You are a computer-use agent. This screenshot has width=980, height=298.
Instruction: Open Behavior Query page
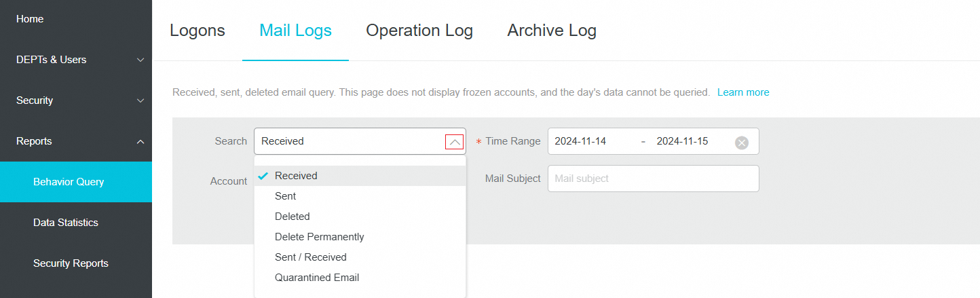(x=76, y=182)
